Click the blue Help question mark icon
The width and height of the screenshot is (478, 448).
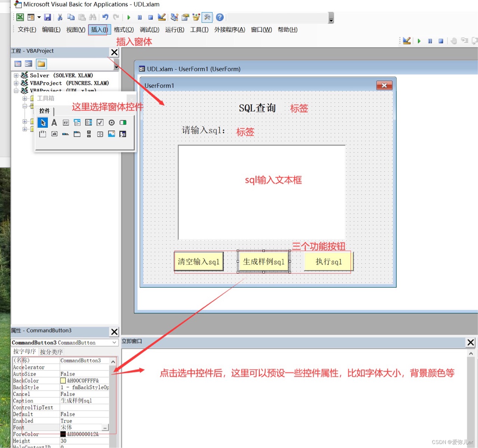(220, 17)
